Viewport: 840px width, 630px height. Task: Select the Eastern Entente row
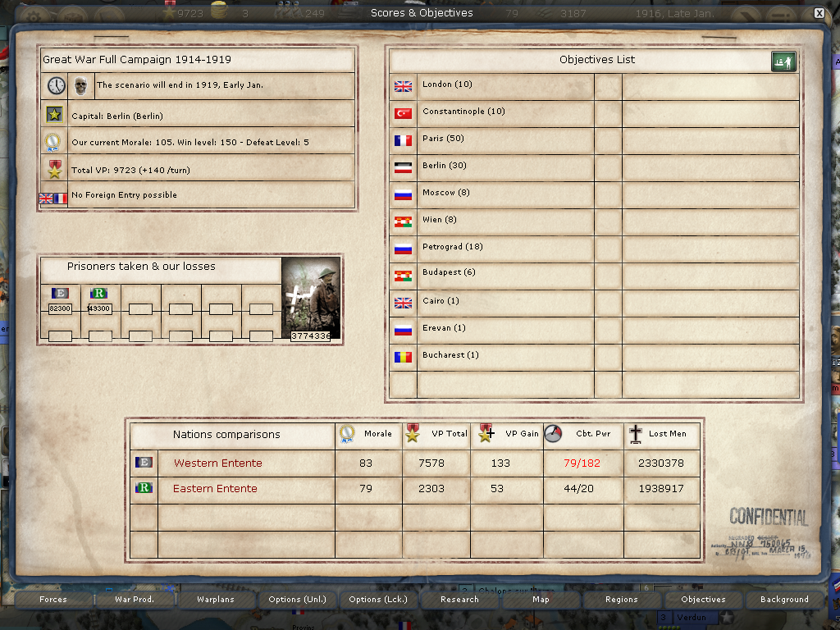[215, 489]
